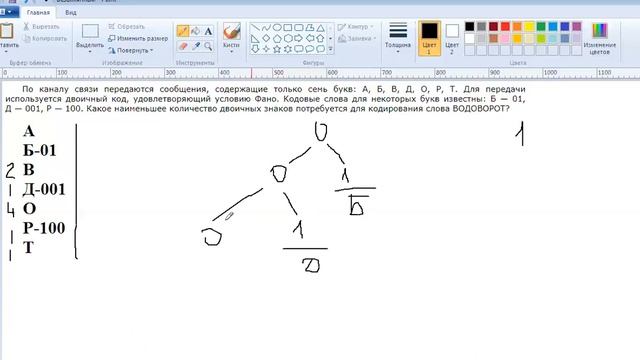
Task: Click the Вырезать cut button
Action: (x=41, y=27)
